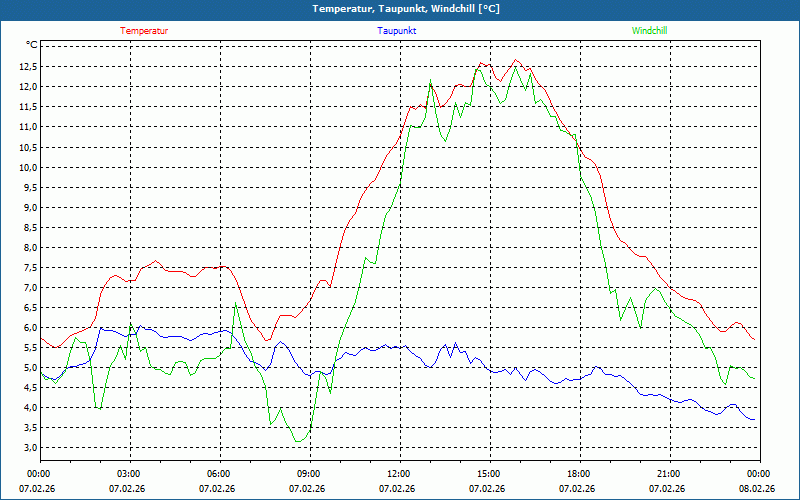Select the 5,0 value on y-axis
The width and height of the screenshot is (800, 500).
(29, 368)
